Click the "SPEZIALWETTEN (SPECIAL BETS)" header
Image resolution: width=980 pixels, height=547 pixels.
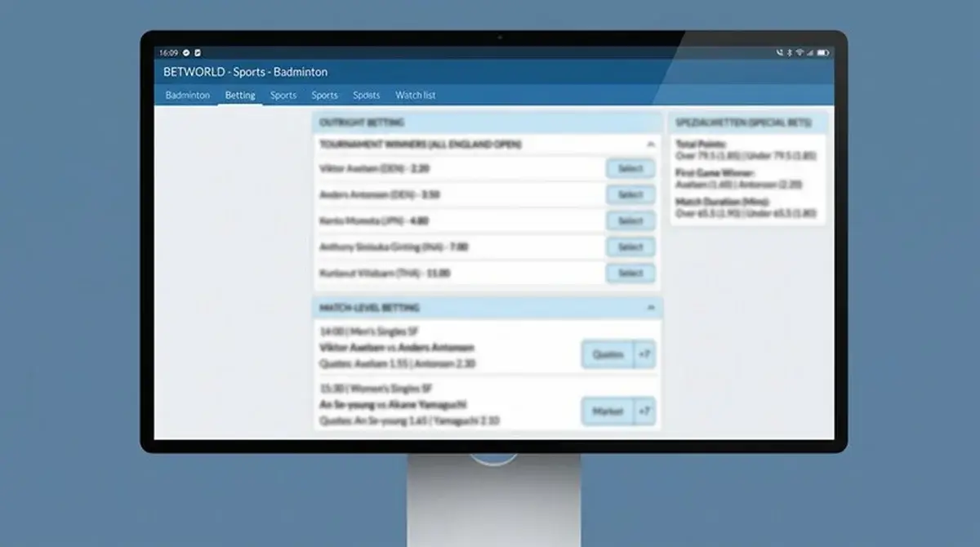(743, 123)
